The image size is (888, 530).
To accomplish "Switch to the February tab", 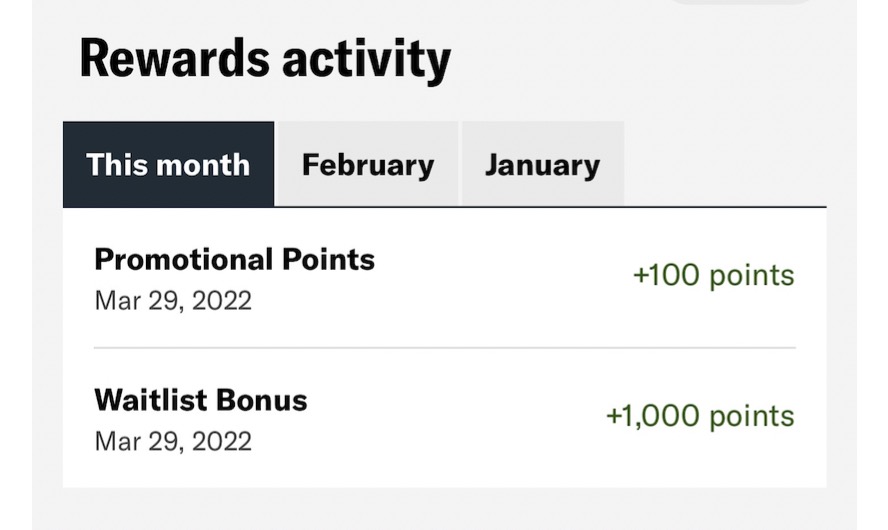I will click(x=367, y=164).
